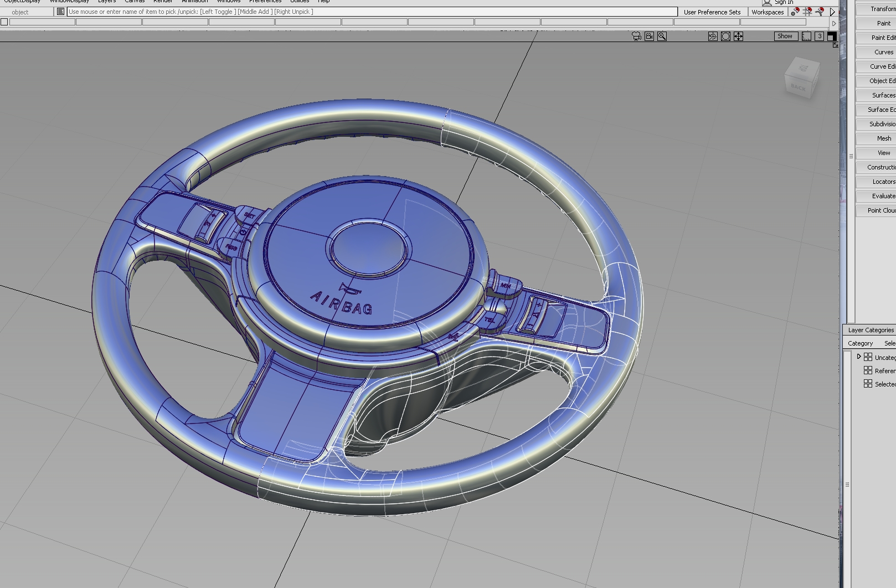Click the diagnostic shading icon near viewport top
The width and height of the screenshot is (896, 588).
[712, 36]
